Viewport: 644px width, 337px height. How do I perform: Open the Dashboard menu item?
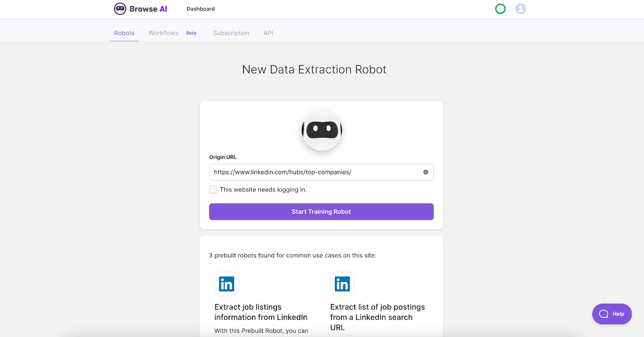pos(200,9)
